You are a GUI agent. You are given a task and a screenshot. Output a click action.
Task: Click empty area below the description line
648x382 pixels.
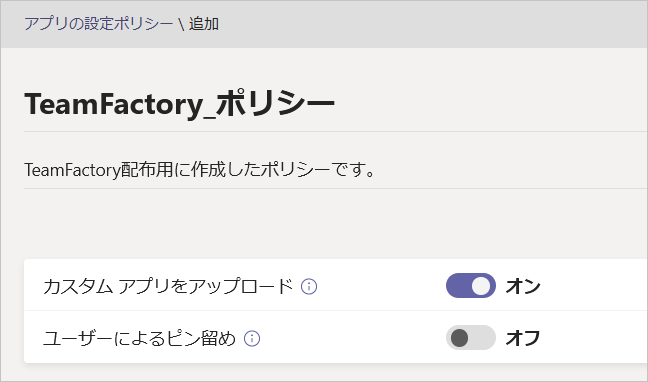pos(331,223)
